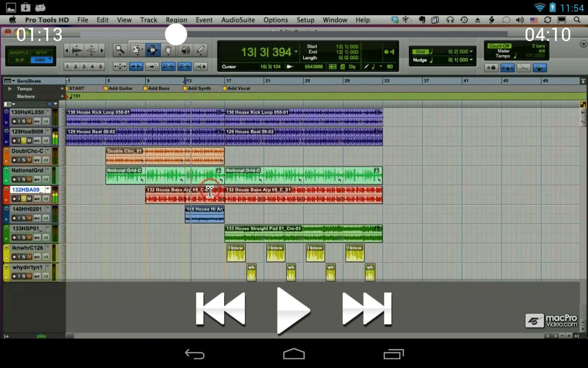Open the Nudge value dropdown
This screenshot has height=368, width=588.
(471, 60)
